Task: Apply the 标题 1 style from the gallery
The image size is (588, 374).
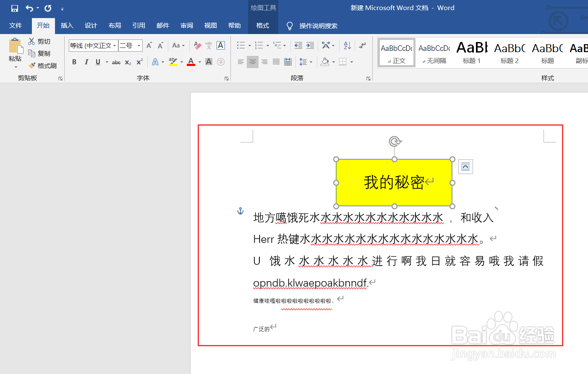Action: 471,52
